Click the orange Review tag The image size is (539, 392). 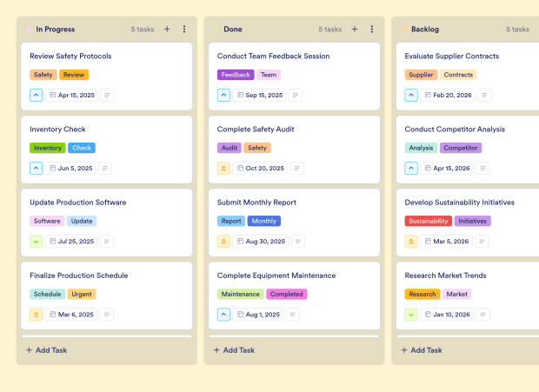pyautogui.click(x=74, y=75)
